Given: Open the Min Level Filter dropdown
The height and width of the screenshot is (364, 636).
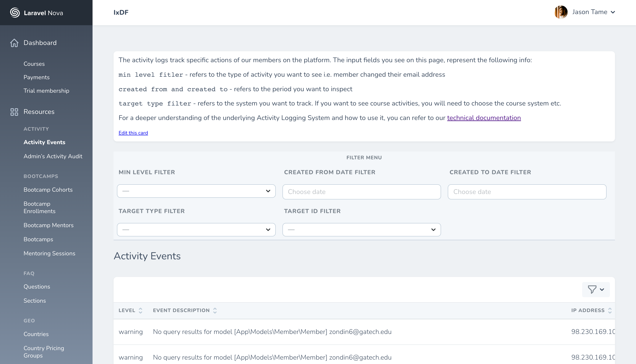Looking at the screenshot, I should coord(196,191).
